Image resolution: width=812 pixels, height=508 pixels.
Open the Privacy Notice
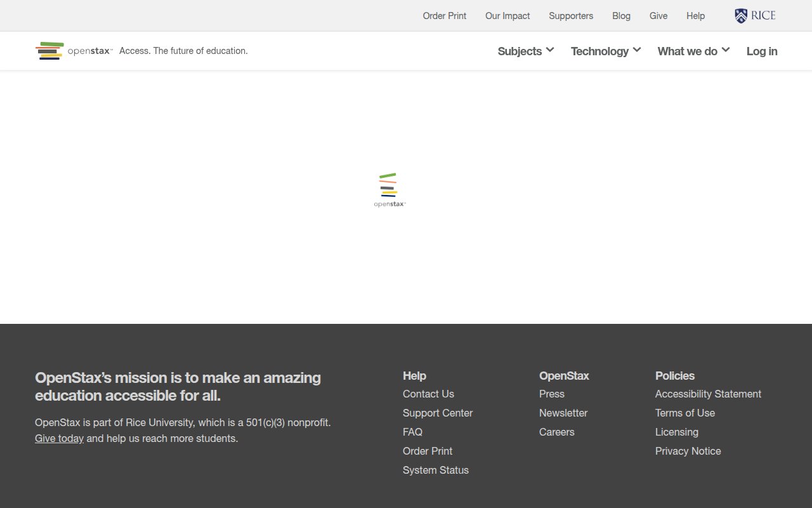click(688, 451)
